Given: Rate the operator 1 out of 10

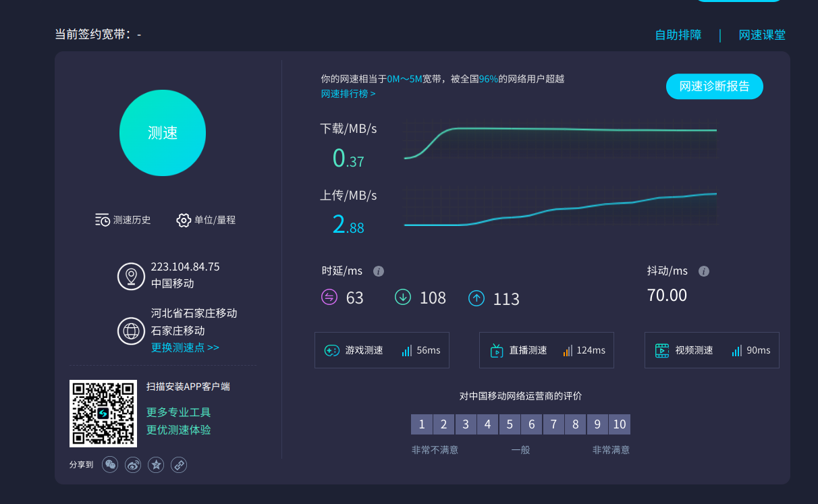Looking at the screenshot, I should (422, 424).
